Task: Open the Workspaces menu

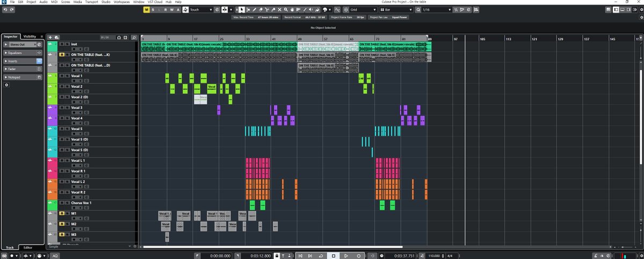Action: pyautogui.click(x=122, y=2)
